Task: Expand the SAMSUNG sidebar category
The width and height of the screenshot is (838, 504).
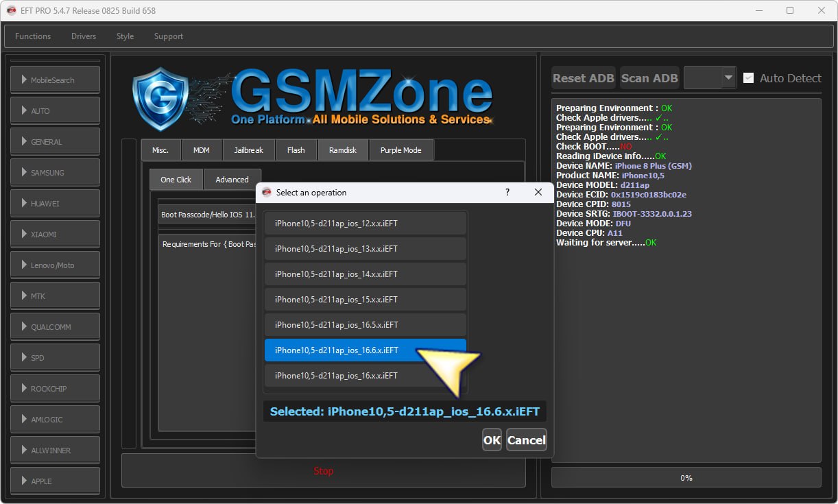Action: pyautogui.click(x=55, y=172)
